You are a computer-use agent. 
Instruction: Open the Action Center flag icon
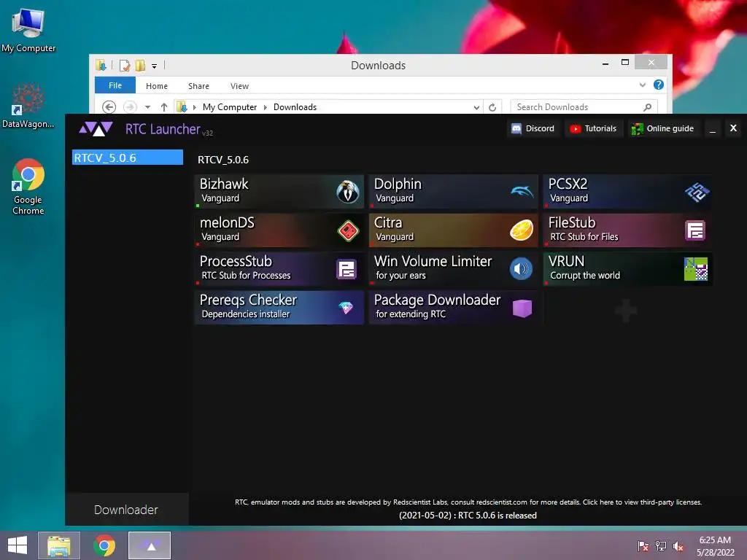point(643,546)
